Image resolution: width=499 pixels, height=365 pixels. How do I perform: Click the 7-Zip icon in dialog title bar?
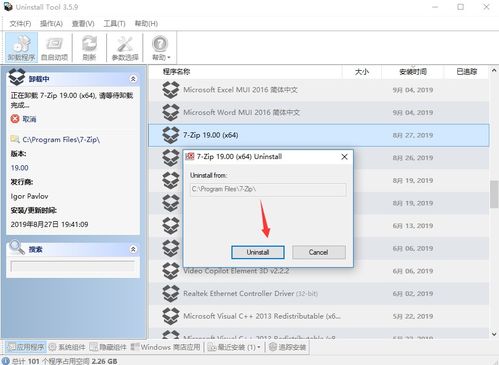[x=190, y=157]
